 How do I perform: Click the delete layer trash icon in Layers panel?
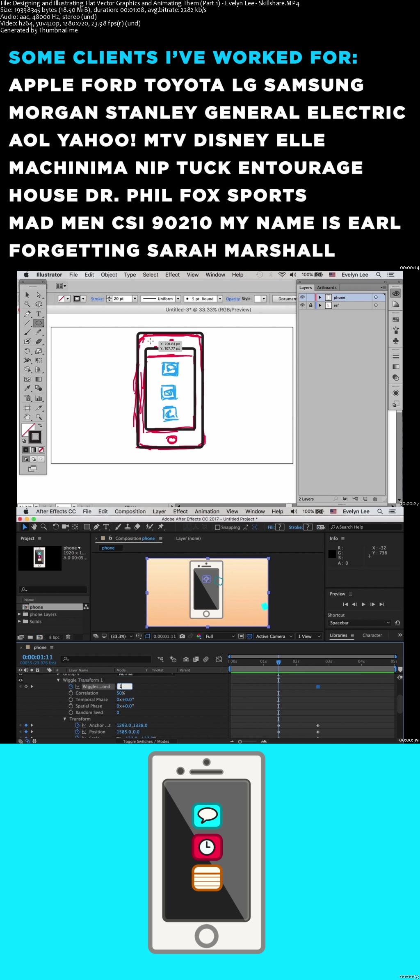click(x=375, y=499)
